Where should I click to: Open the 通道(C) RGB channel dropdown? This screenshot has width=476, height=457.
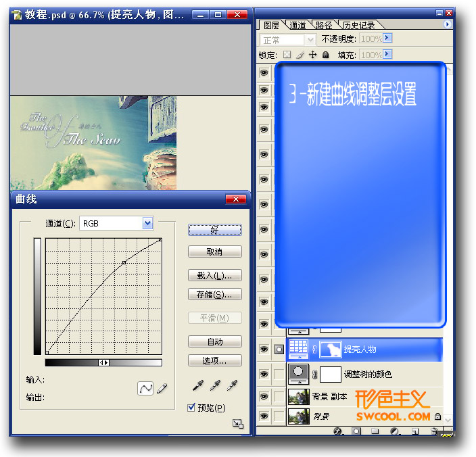click(x=148, y=223)
